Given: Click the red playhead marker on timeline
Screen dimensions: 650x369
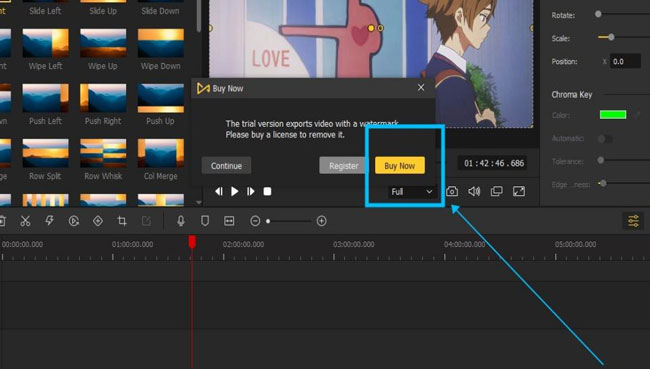Looking at the screenshot, I should (192, 242).
